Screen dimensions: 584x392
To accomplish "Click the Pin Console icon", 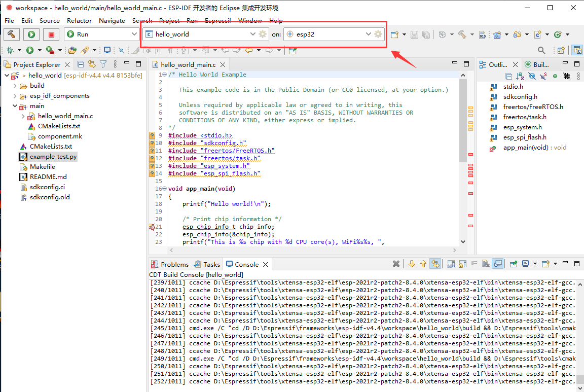I will (x=513, y=264).
